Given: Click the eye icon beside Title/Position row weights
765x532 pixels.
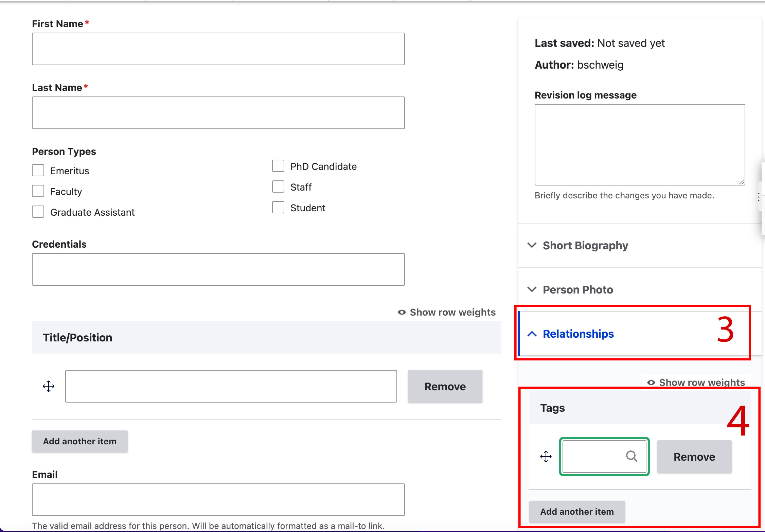Looking at the screenshot, I should [x=402, y=312].
